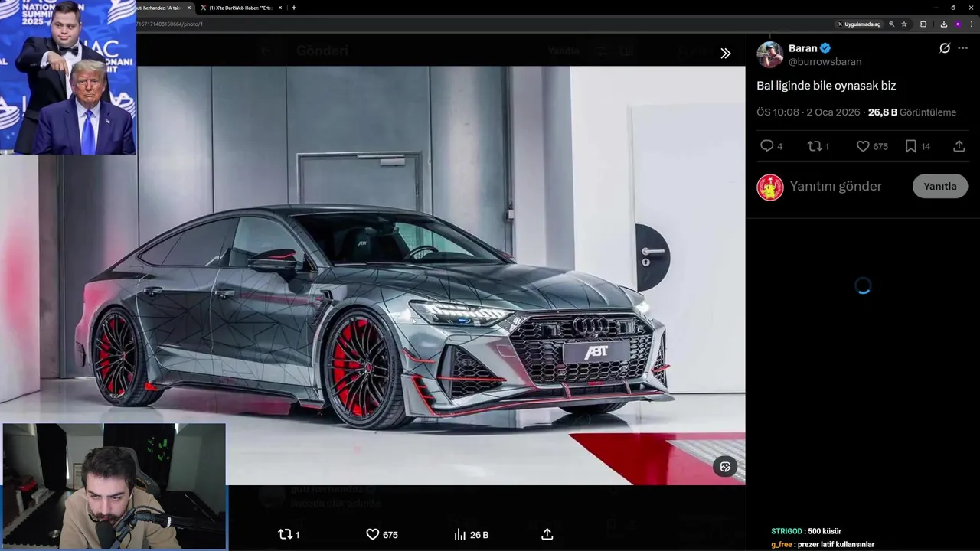Open the Baran profile name link

coord(803,48)
